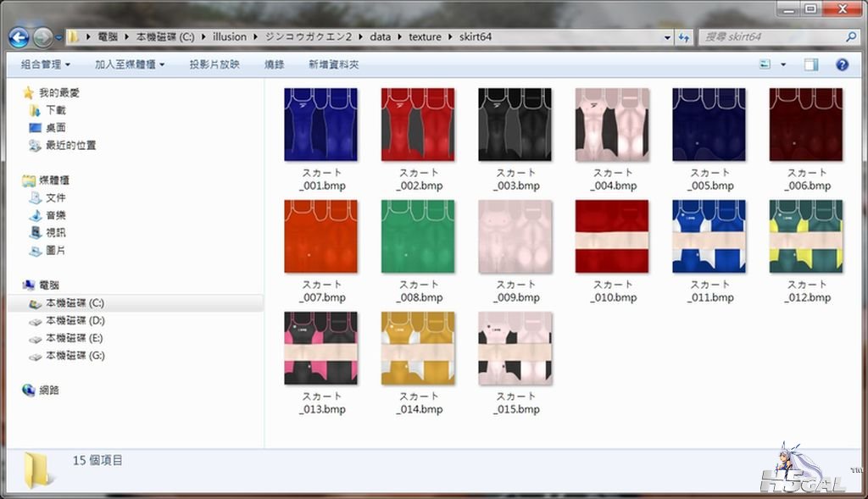Open the view options dropdown arrow

(782, 64)
